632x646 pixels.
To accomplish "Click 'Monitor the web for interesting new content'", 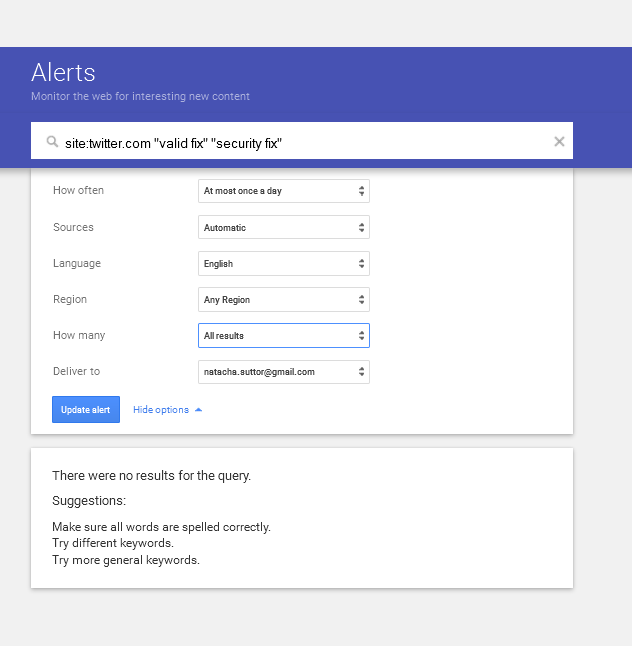I will click(140, 96).
